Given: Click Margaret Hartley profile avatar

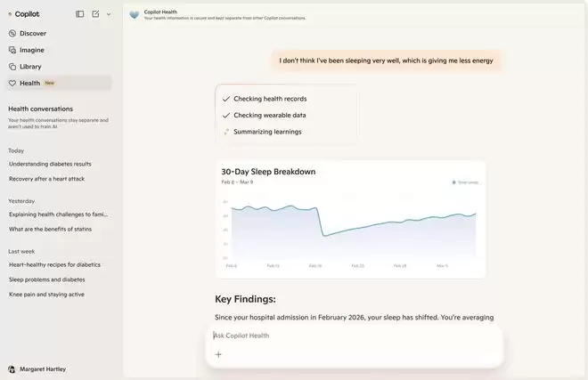Looking at the screenshot, I should pyautogui.click(x=12, y=369).
